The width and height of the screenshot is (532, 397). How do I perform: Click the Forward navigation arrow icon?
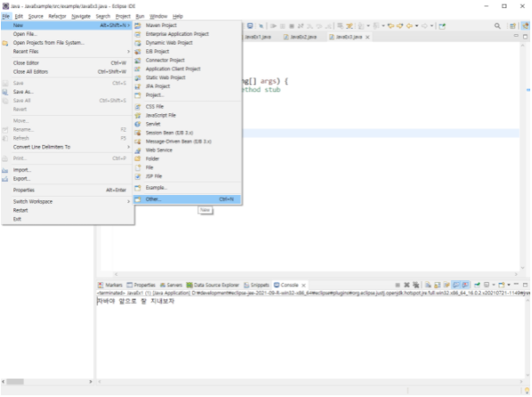click(425, 25)
